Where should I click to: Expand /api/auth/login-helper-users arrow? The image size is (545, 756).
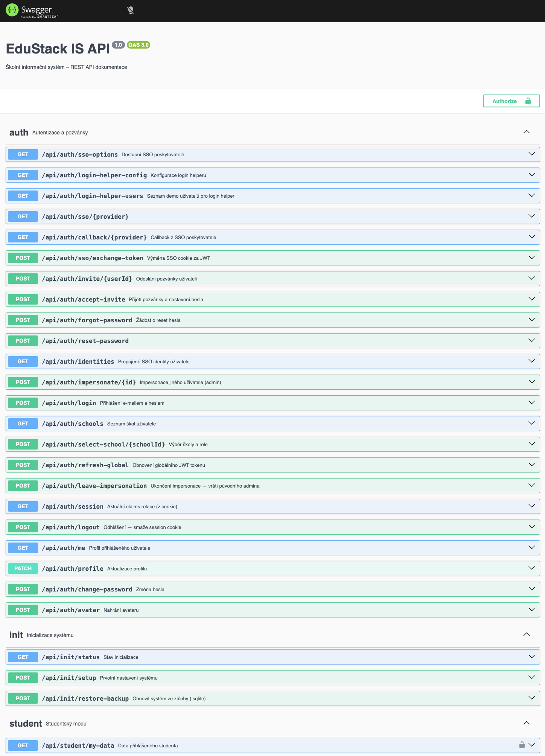click(x=532, y=195)
